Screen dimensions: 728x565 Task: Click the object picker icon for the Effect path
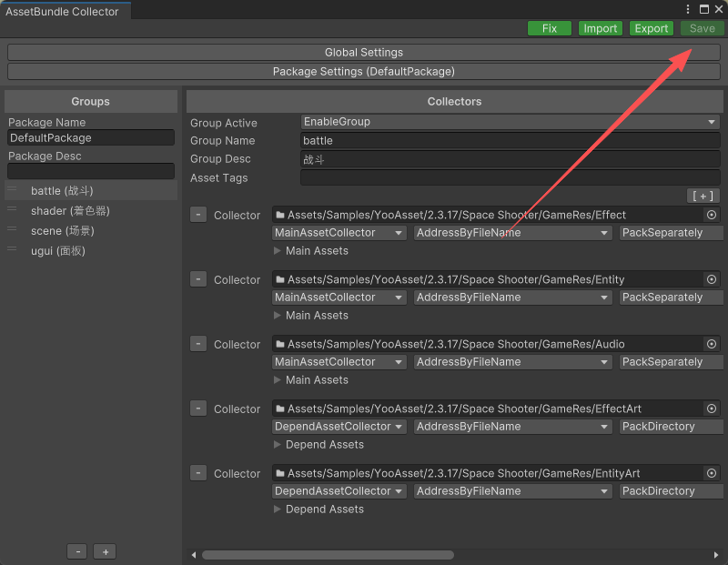tap(712, 215)
